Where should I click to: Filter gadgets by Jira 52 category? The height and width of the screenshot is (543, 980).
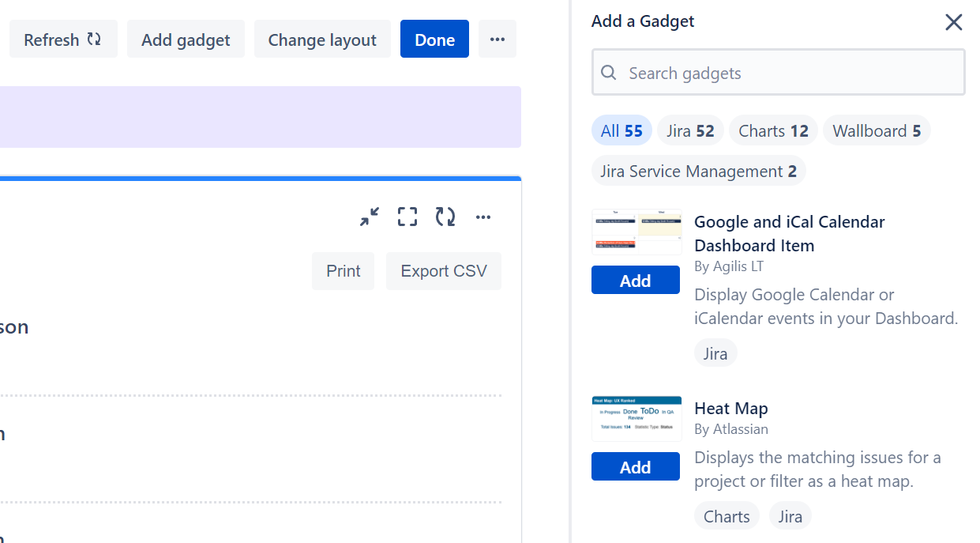pyautogui.click(x=689, y=131)
